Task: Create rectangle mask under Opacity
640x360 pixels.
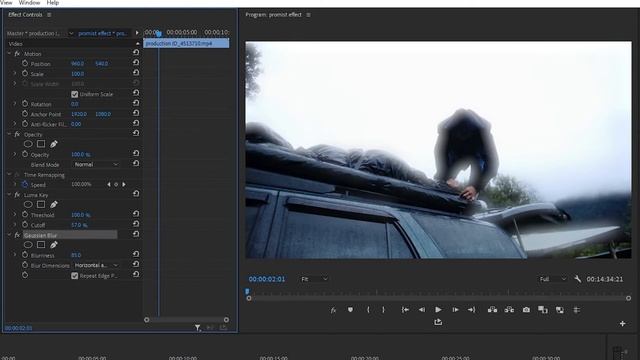Action: [x=41, y=144]
